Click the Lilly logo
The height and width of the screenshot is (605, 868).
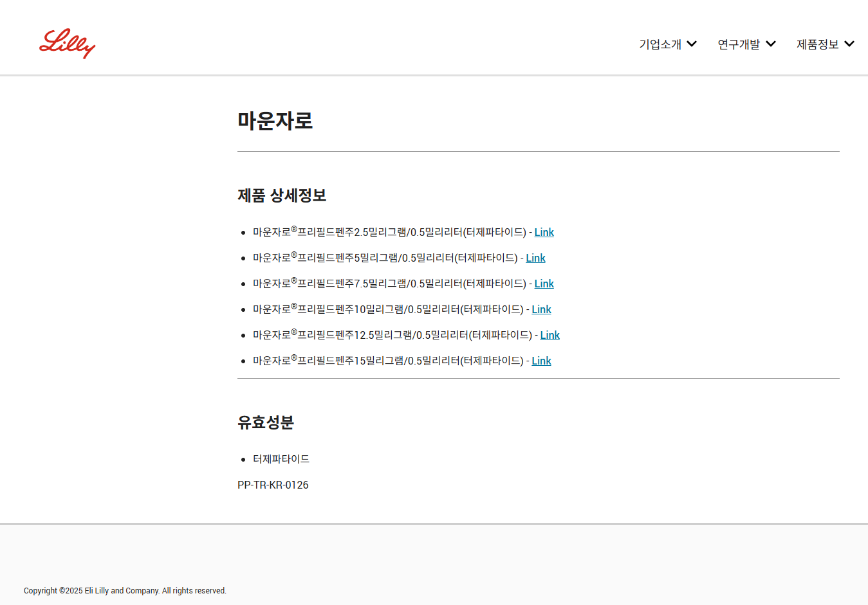coord(68,44)
